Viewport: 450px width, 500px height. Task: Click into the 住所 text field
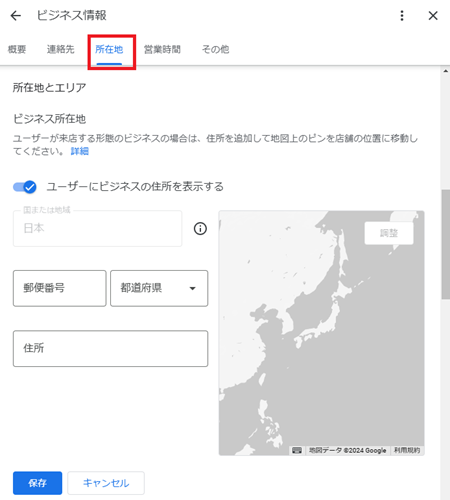coord(110,349)
